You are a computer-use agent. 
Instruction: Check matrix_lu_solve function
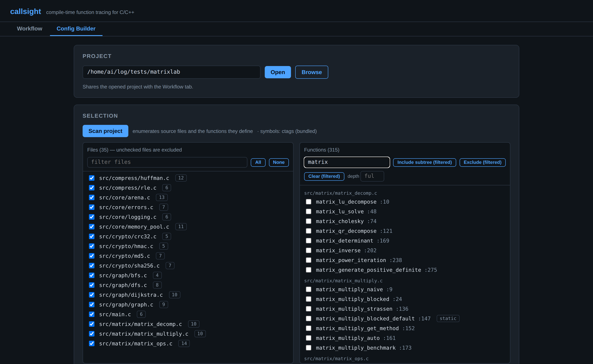pos(308,211)
